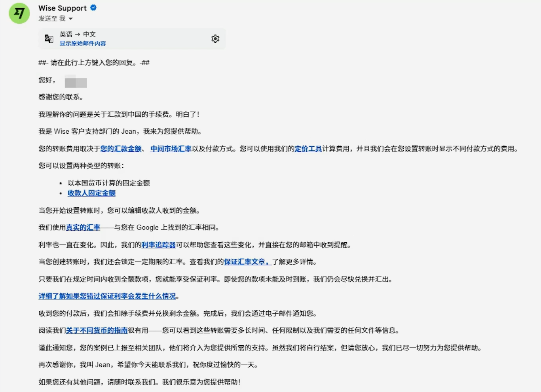Viewport: 541px width, 392px height.
Task: Open the 您的汇款金额 link
Action: (121, 149)
